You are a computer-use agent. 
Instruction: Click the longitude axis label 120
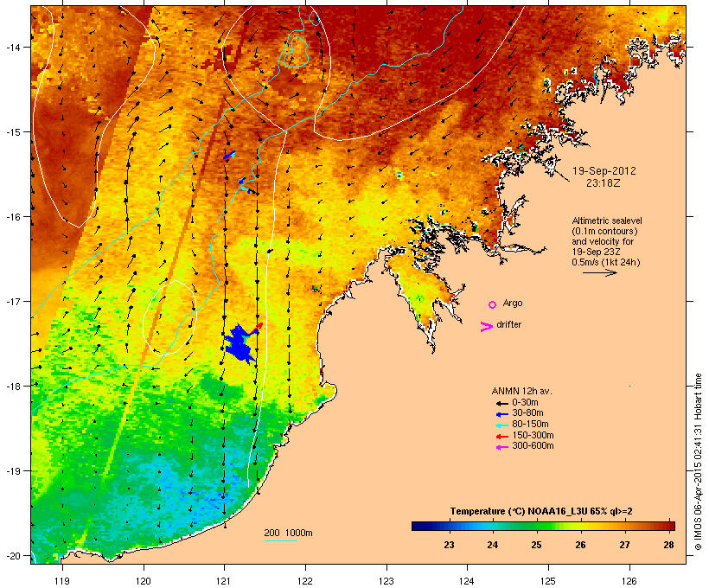coord(144,581)
